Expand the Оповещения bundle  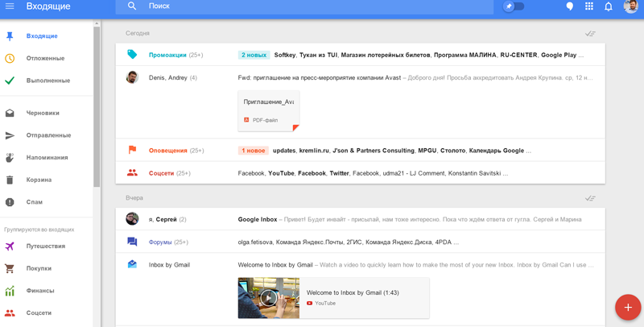[x=167, y=151]
